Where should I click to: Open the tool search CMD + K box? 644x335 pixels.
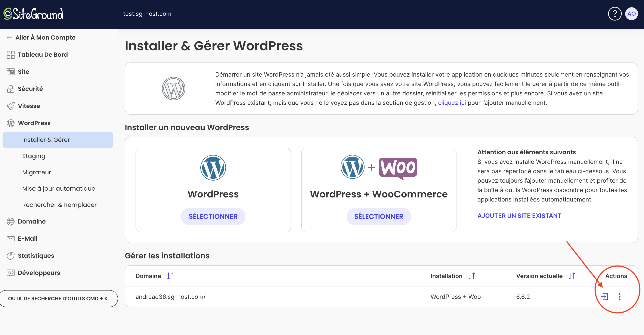(x=58, y=298)
